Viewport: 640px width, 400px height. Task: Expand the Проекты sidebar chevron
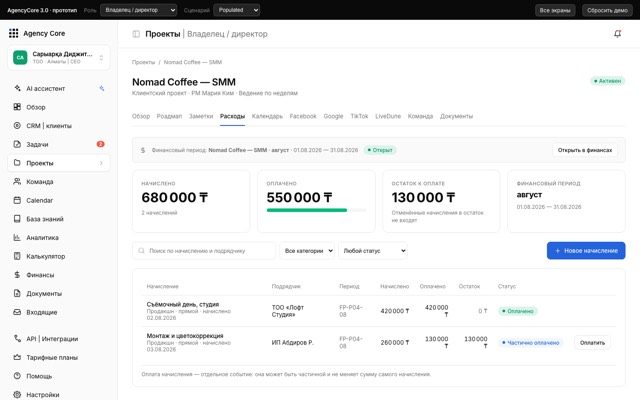[101, 163]
